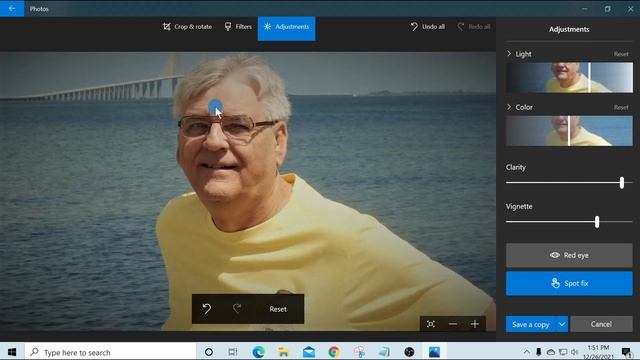The image size is (640, 360).
Task: Show hidden system tray icons
Action: [527, 352]
